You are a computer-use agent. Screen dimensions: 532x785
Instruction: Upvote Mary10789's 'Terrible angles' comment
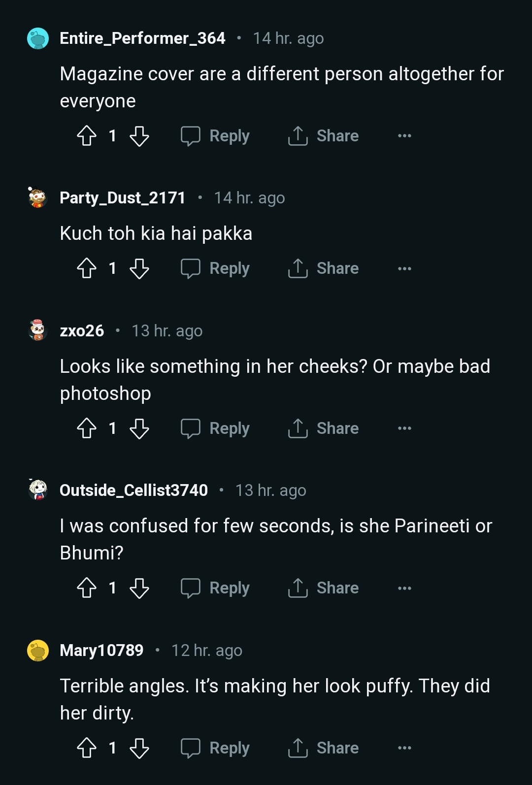pyautogui.click(x=87, y=748)
